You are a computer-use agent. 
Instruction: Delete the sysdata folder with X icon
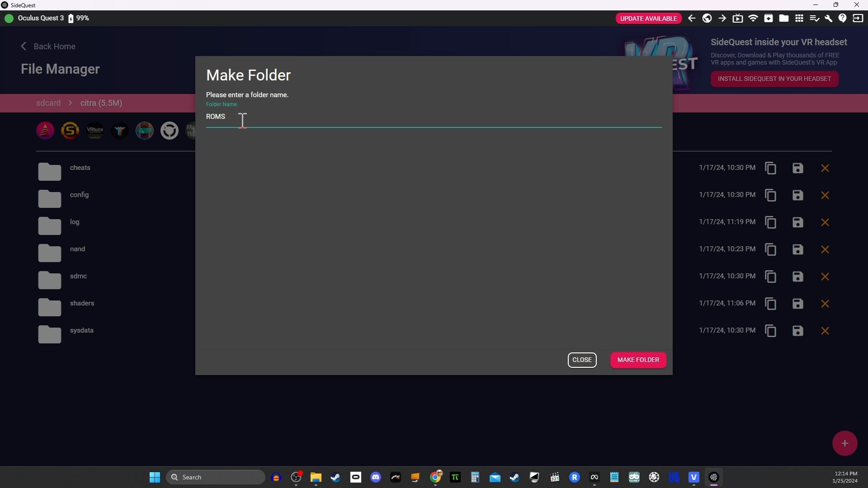825,331
